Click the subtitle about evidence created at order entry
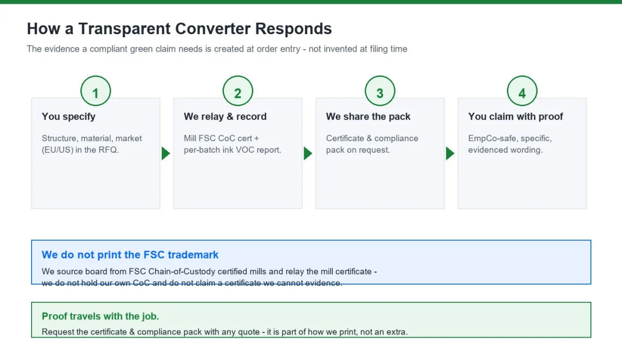 pyautogui.click(x=217, y=49)
